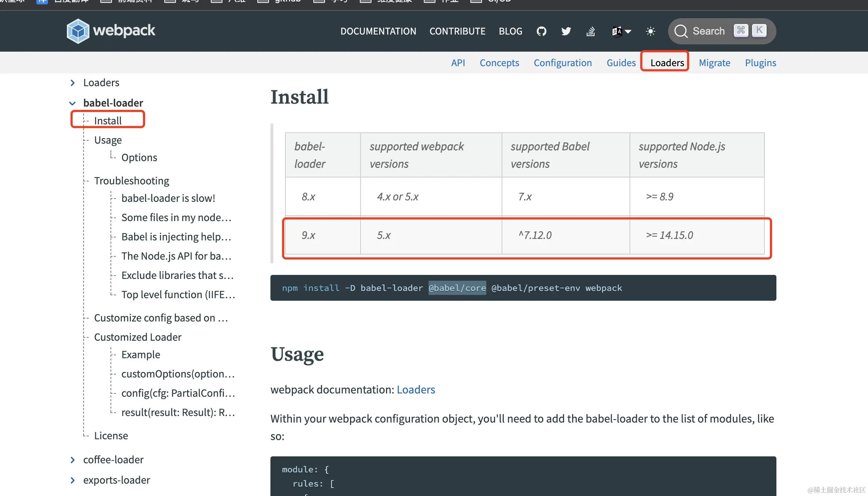This screenshot has height=496, width=868.
Task: Open the BLOG menu item
Action: (510, 31)
